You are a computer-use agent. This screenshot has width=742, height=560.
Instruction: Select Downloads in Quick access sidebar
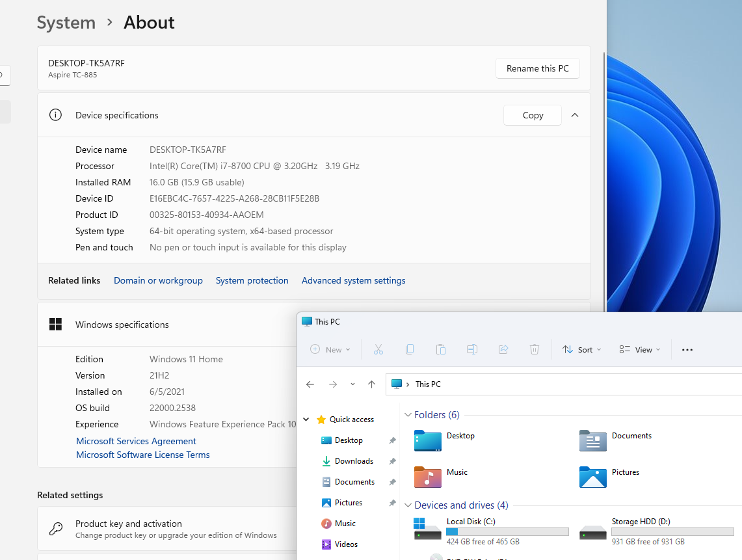(354, 461)
